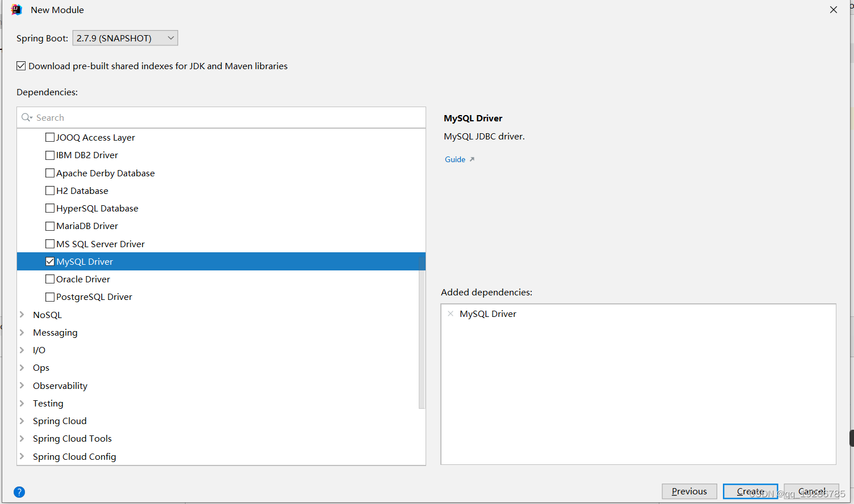Select the Spring Cloud Config label
Screen dimensions: 854x504
coord(74,456)
